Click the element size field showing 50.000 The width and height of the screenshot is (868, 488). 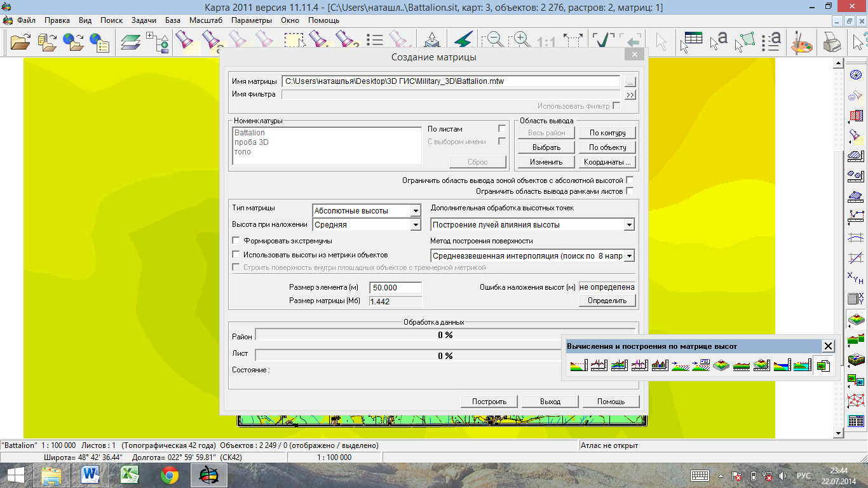pyautogui.click(x=395, y=288)
